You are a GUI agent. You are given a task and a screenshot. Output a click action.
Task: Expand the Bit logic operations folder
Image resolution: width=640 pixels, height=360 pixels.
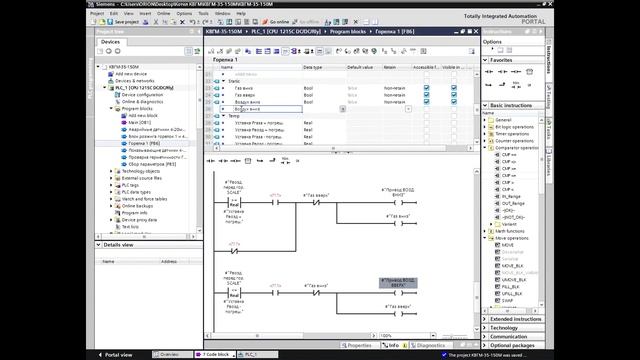pos(485,127)
